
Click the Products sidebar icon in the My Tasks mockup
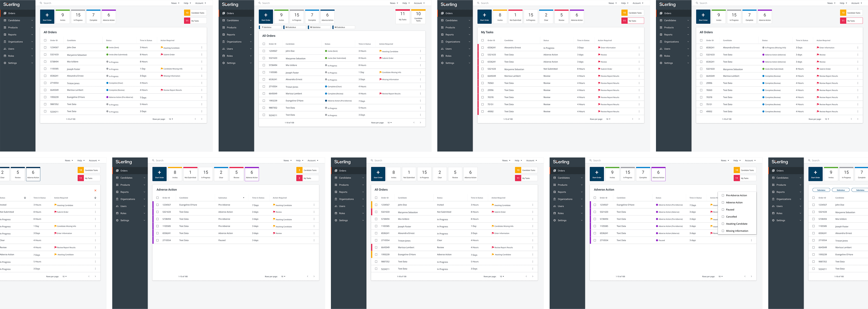tap(442, 27)
